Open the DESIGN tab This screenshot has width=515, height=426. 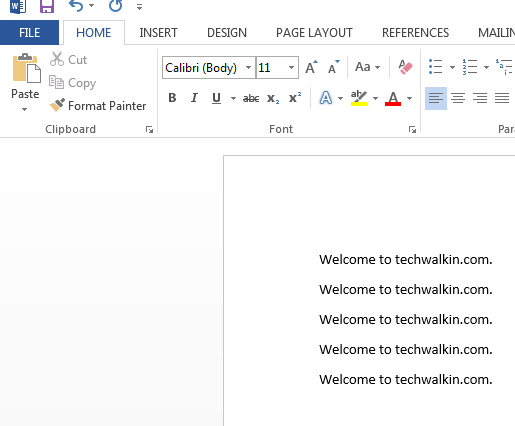click(227, 33)
